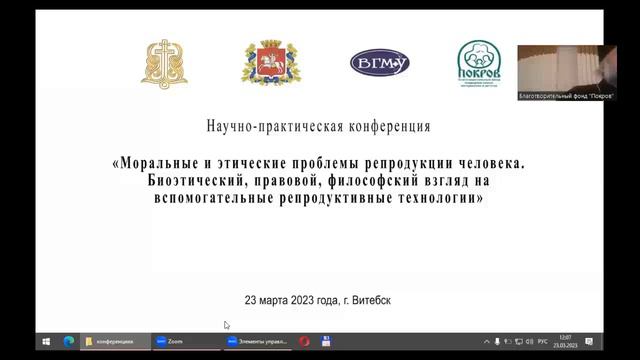Click the power icon in the system tray

(508, 341)
